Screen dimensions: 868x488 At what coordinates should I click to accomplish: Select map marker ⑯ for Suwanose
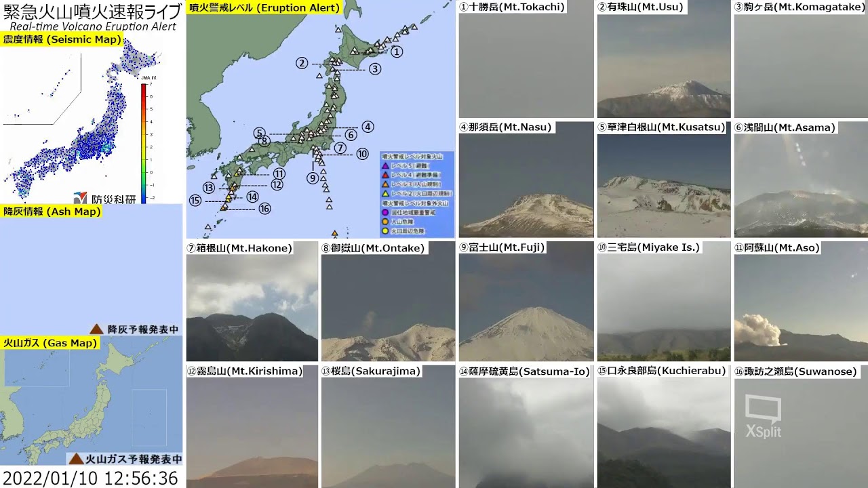coord(264,209)
